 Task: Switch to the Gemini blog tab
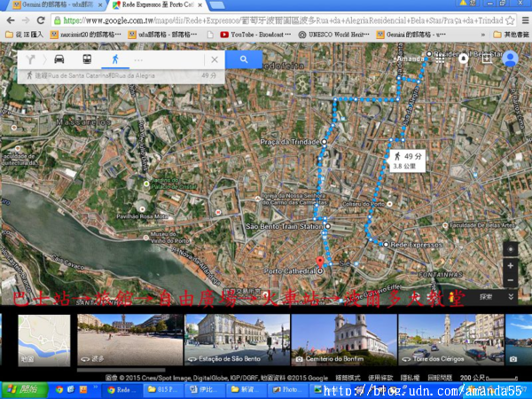[56, 5]
